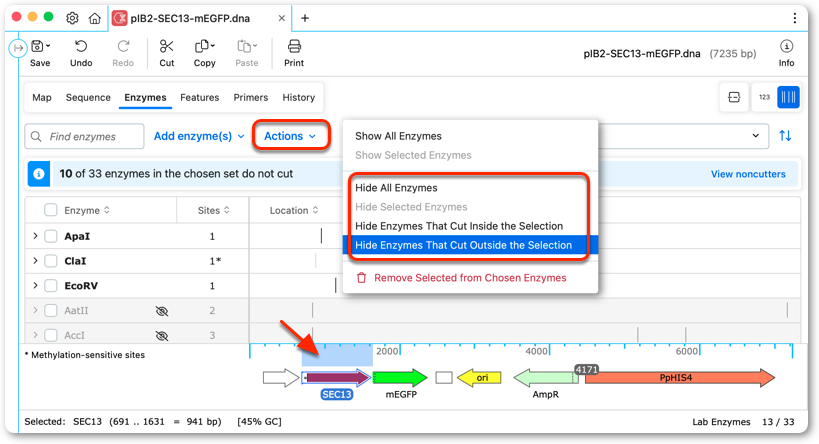This screenshot has height=444, width=819.
Task: Sort by the Sites column header
Action: tap(213, 210)
